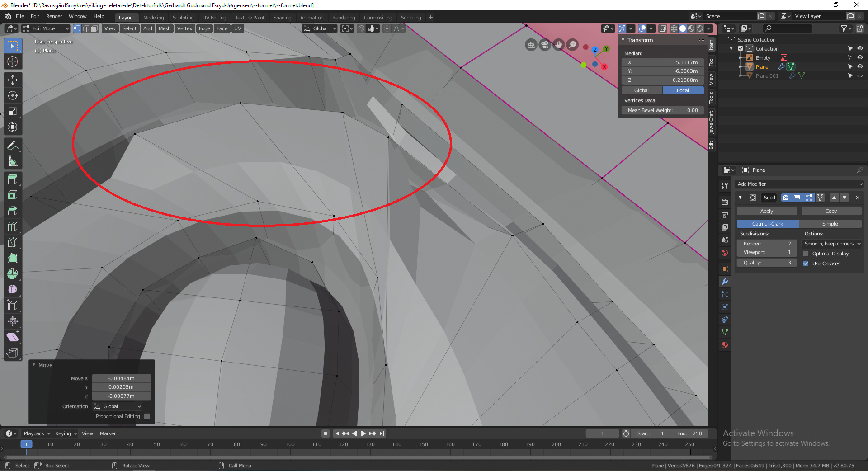The width and height of the screenshot is (868, 471).
Task: Open the Add Modifier dropdown
Action: pos(799,184)
